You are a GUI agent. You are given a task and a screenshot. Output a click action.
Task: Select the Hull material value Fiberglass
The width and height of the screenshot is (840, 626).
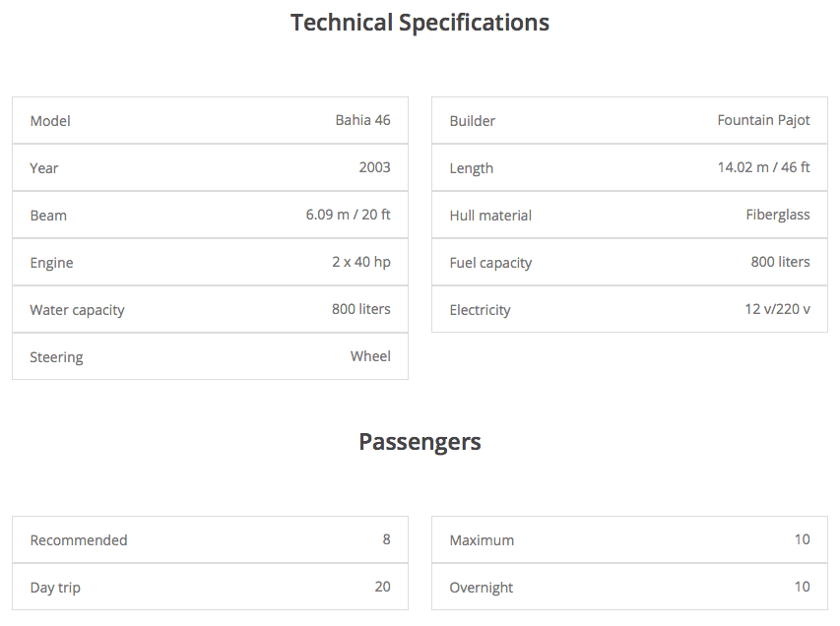(x=778, y=215)
